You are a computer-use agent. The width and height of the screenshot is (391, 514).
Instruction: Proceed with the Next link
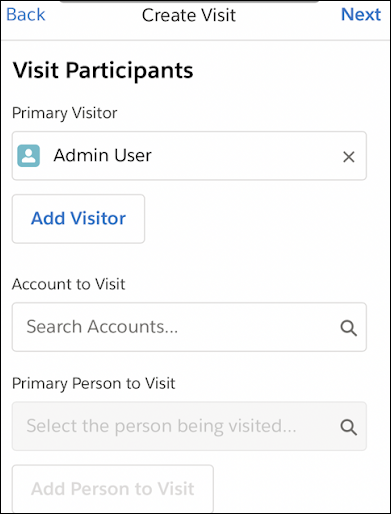[x=361, y=15]
